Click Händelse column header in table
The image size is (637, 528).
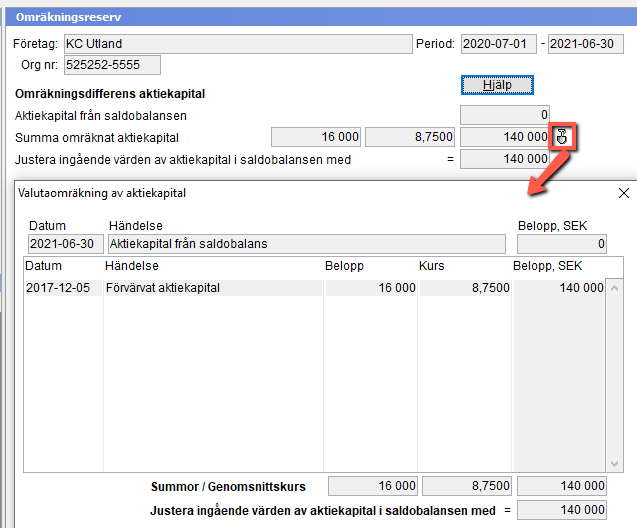click(x=132, y=266)
